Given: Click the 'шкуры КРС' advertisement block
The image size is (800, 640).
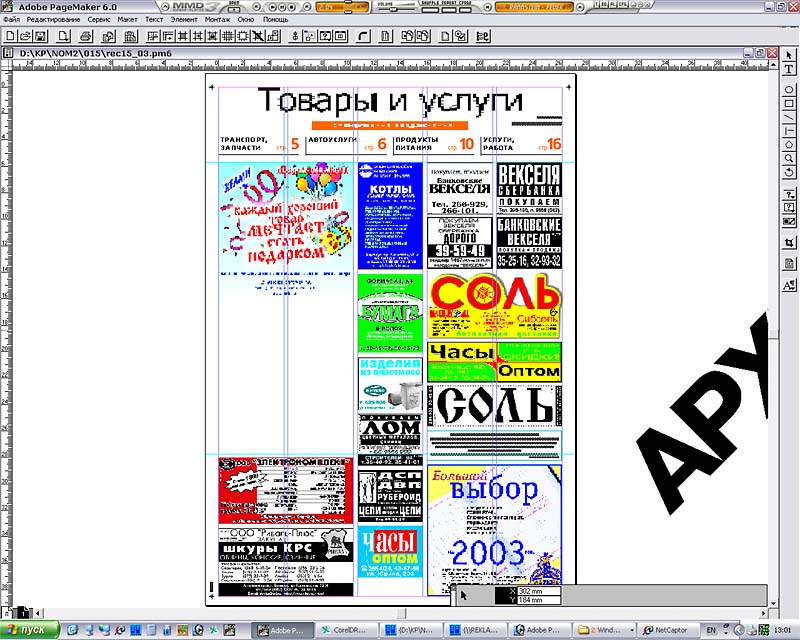Looking at the screenshot, I should [286, 562].
